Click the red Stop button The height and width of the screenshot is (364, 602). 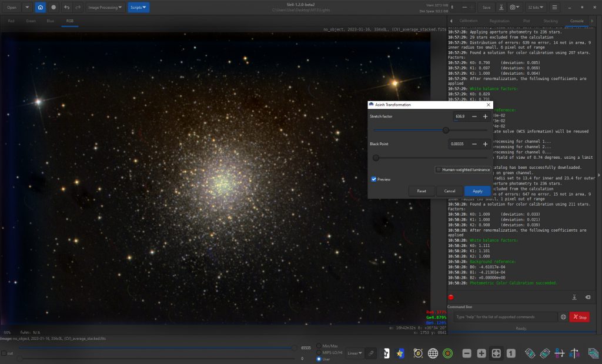580,317
